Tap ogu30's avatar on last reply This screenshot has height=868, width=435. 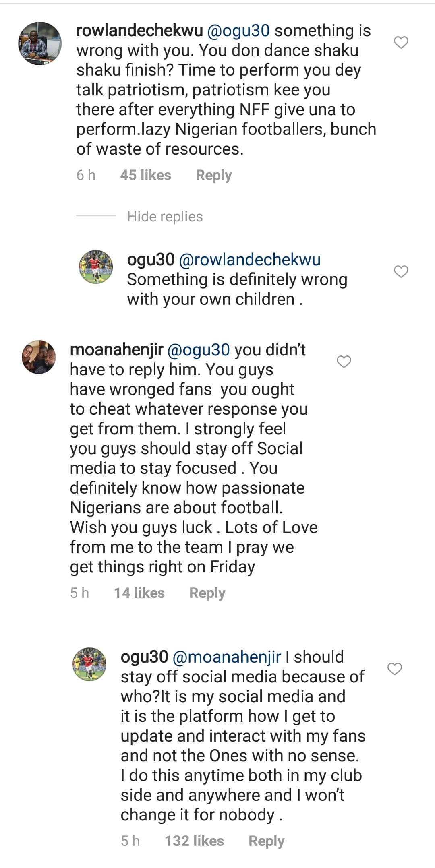pos(89,664)
